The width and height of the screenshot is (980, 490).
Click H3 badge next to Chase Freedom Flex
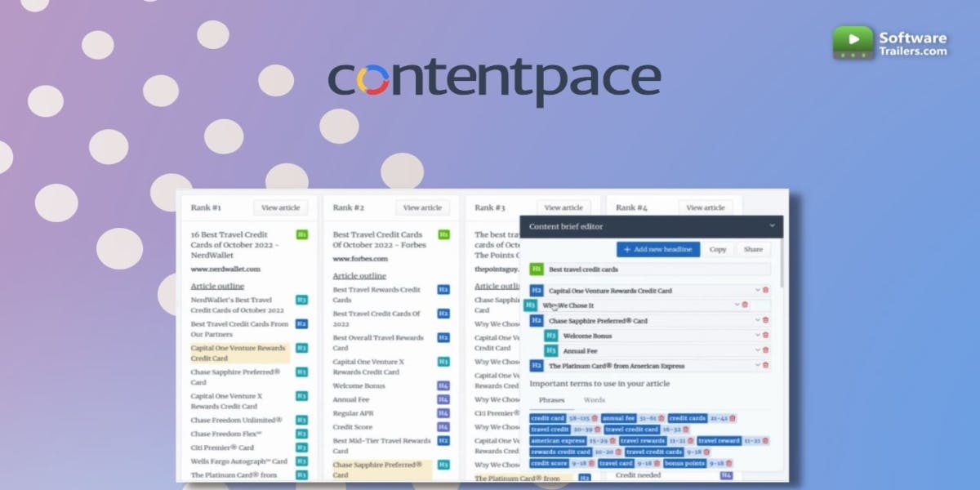point(301,434)
